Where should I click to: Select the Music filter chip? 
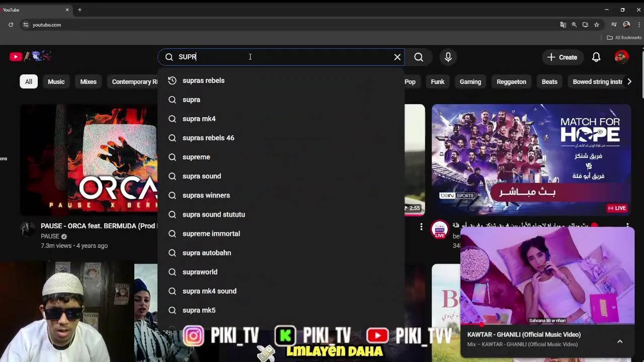click(x=56, y=81)
